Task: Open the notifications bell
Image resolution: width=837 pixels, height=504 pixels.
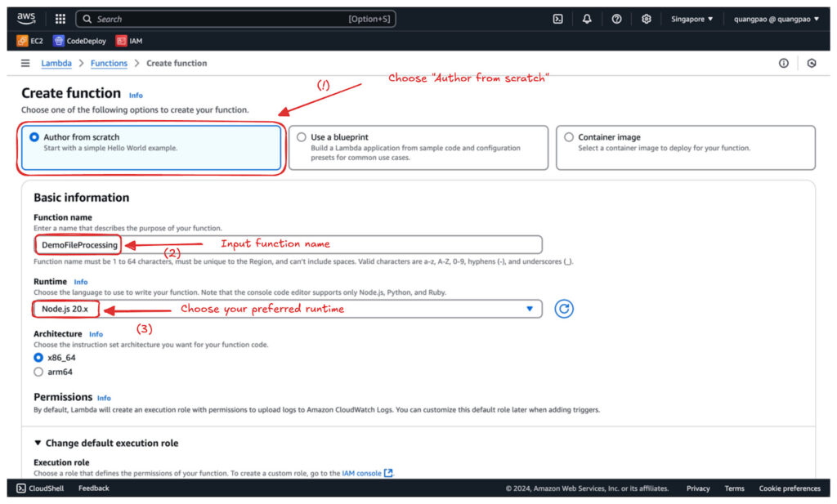Action: [587, 19]
